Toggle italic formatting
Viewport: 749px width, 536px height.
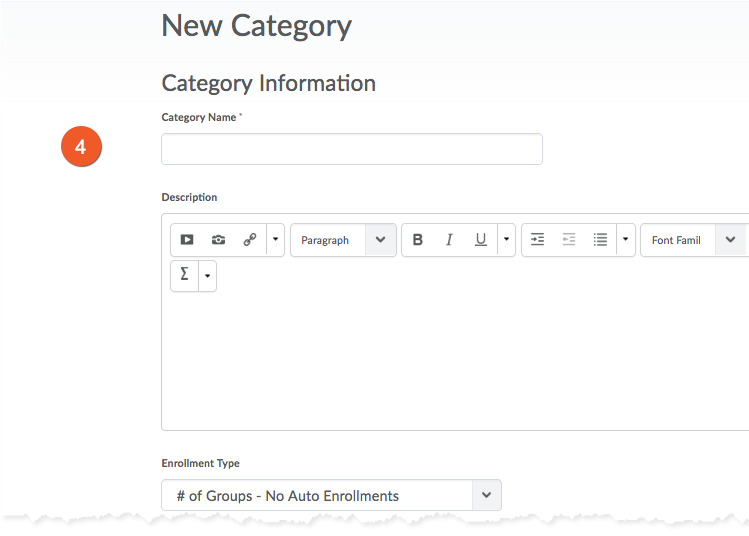point(449,240)
